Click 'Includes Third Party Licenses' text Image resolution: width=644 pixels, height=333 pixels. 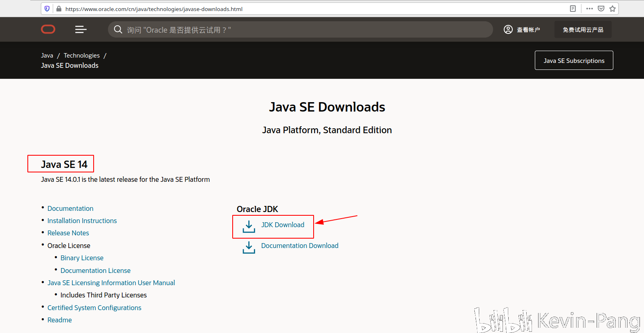[103, 295]
